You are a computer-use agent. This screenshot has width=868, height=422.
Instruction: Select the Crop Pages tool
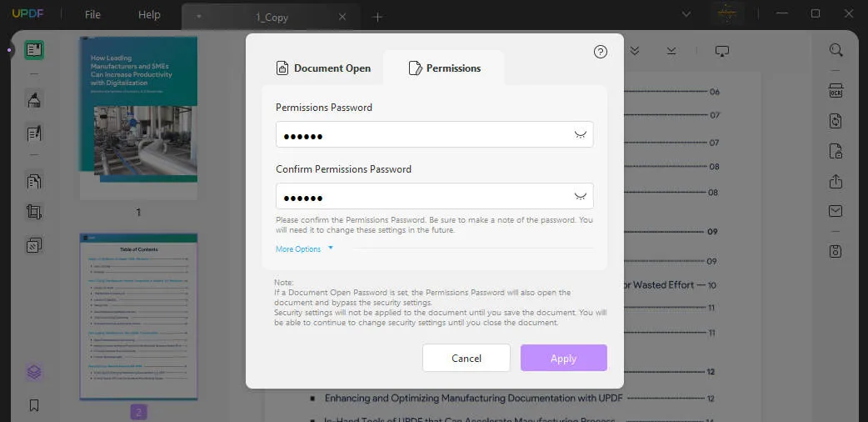coord(34,212)
